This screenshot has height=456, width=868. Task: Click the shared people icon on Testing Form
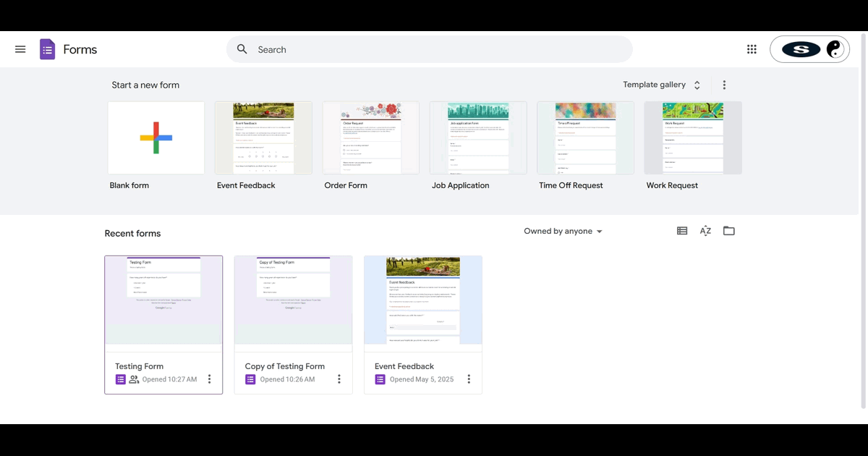click(134, 379)
